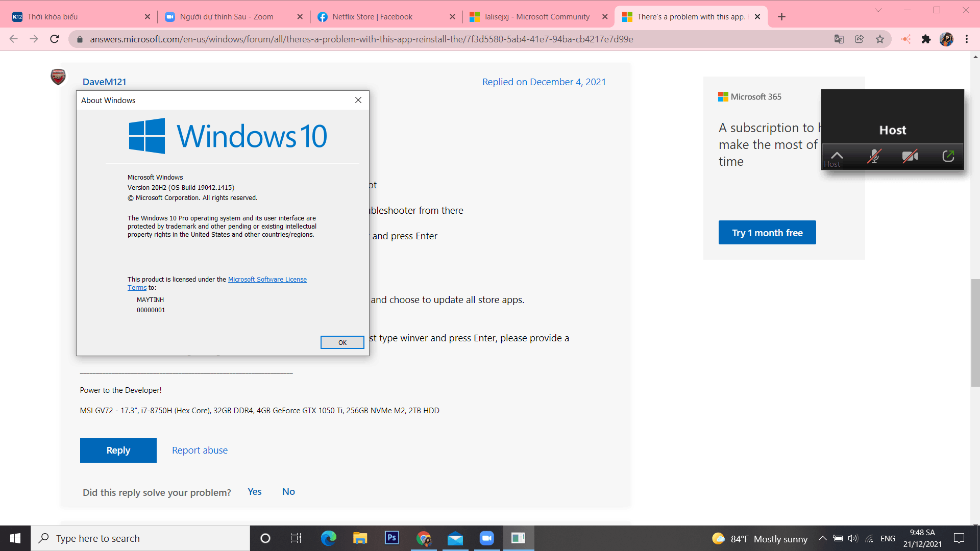Viewport: 980px width, 551px height.
Task: Click the share page icon in address bar
Action: click(x=860, y=39)
